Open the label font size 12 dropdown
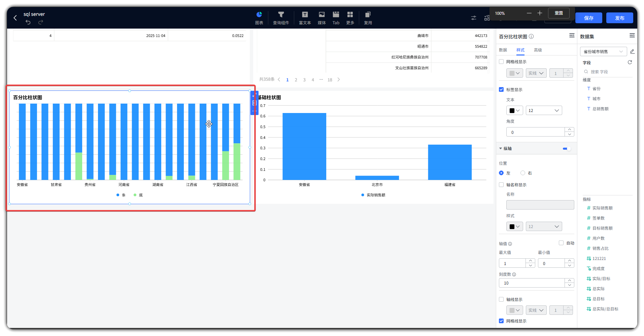Image resolution: width=644 pixels, height=336 pixels. (544, 110)
